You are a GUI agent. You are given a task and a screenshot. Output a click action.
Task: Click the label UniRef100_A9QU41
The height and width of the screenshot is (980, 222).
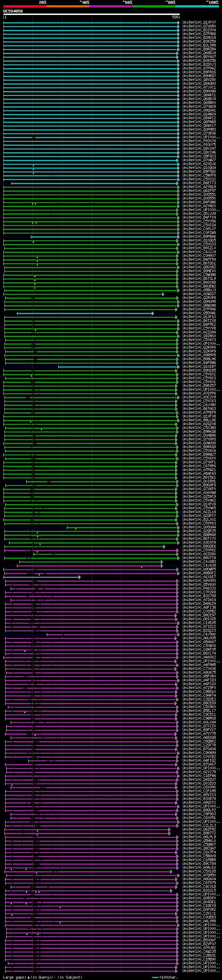[199, 110]
